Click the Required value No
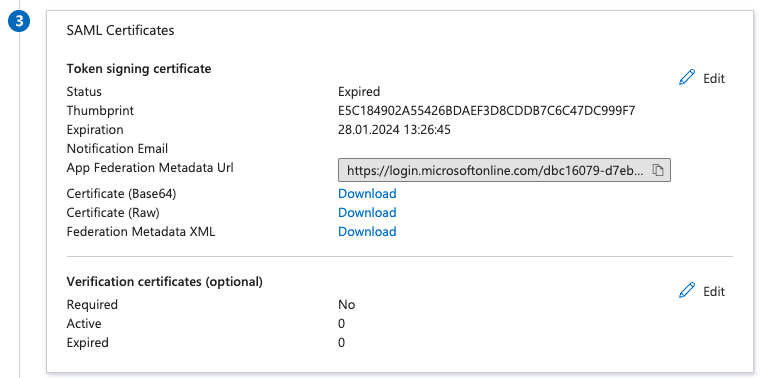Image resolution: width=761 pixels, height=378 pixels. [x=347, y=305]
